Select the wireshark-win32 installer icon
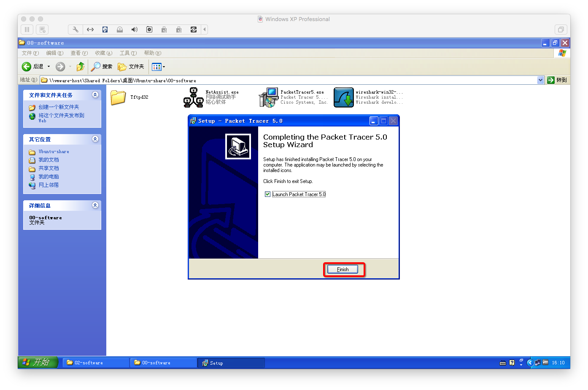Viewport: 588px width, 390px height. 344,97
